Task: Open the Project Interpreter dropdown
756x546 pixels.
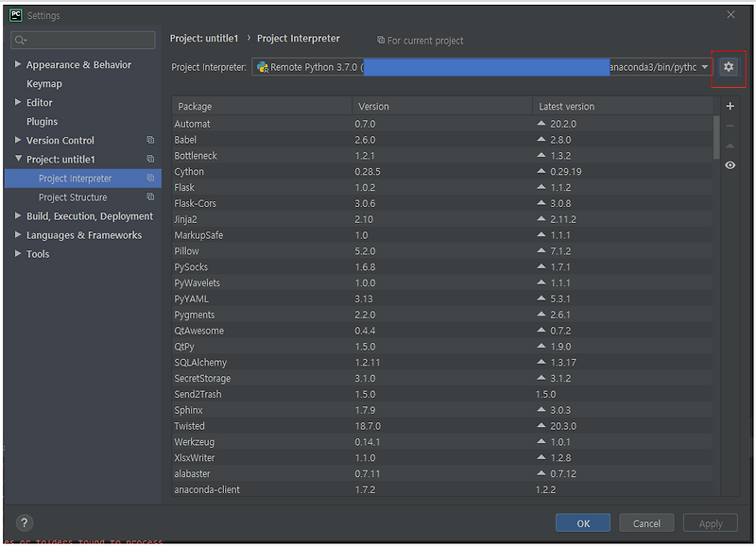Action: [x=705, y=67]
